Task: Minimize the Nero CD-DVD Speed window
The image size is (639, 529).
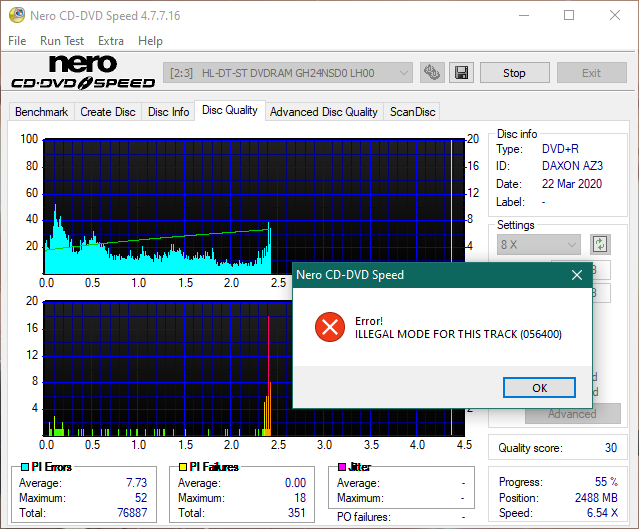Action: (x=524, y=15)
